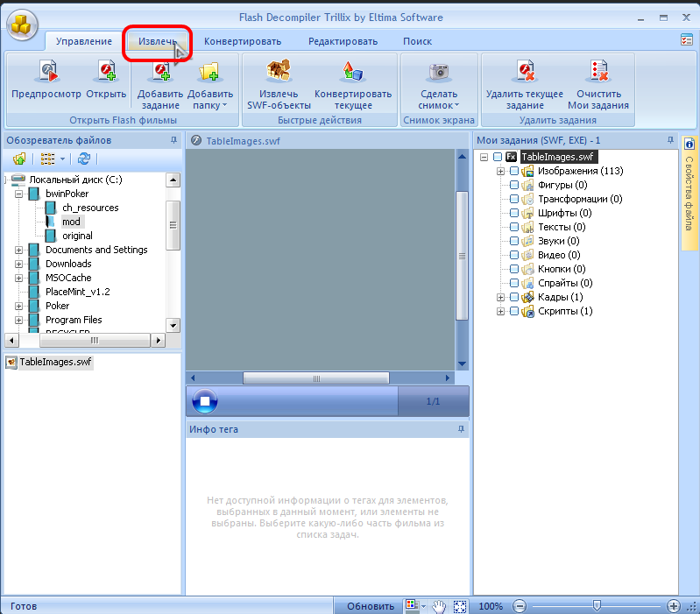This screenshot has width=700, height=614.
Task: Switch to the Извлечь tab
Action: coord(157,41)
